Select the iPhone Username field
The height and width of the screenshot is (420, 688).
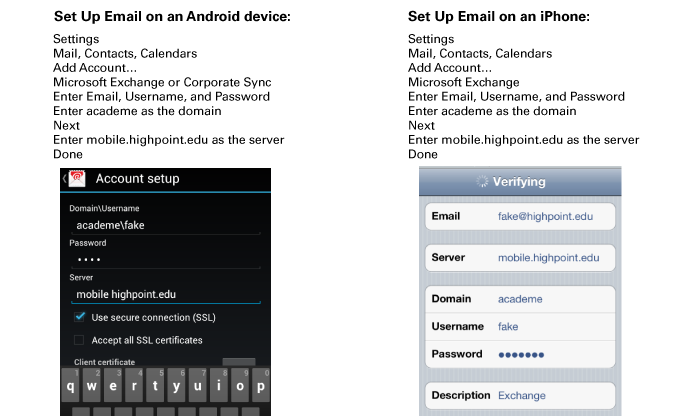point(553,326)
